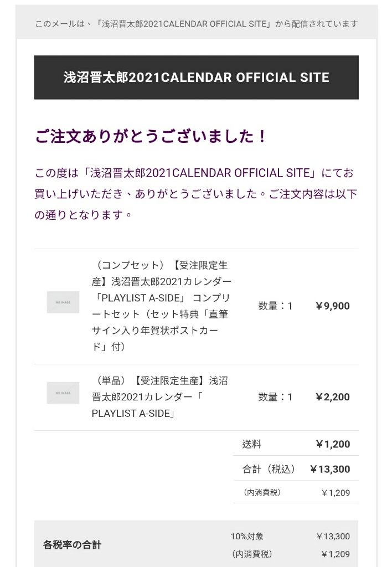Click the top notice about mail distribution source
392x567 pixels.
[x=197, y=24]
